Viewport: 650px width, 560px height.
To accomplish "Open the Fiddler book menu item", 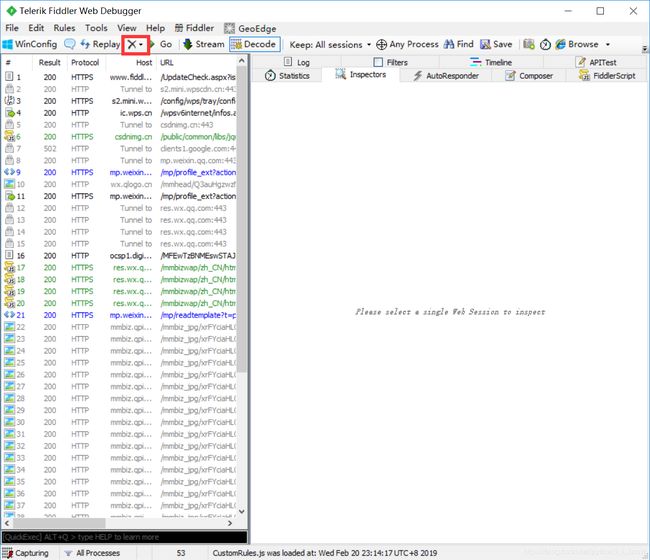I will pyautogui.click(x=194, y=28).
